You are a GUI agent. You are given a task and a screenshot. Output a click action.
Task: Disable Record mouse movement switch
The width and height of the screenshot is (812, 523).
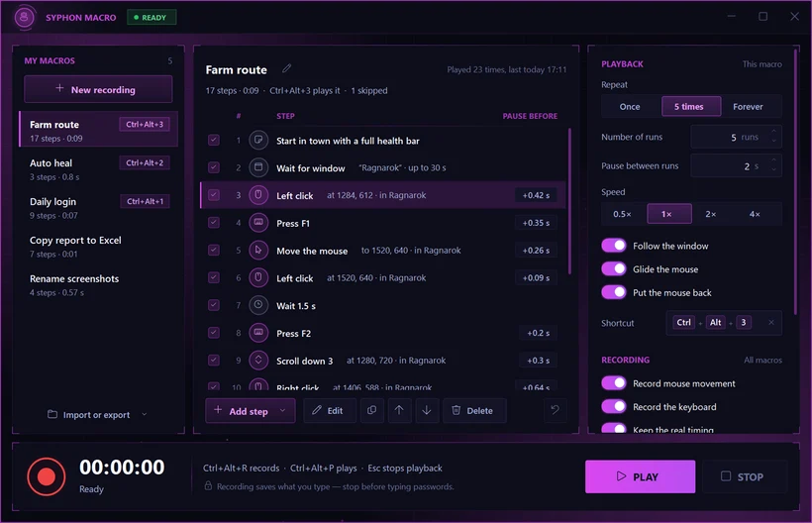614,383
